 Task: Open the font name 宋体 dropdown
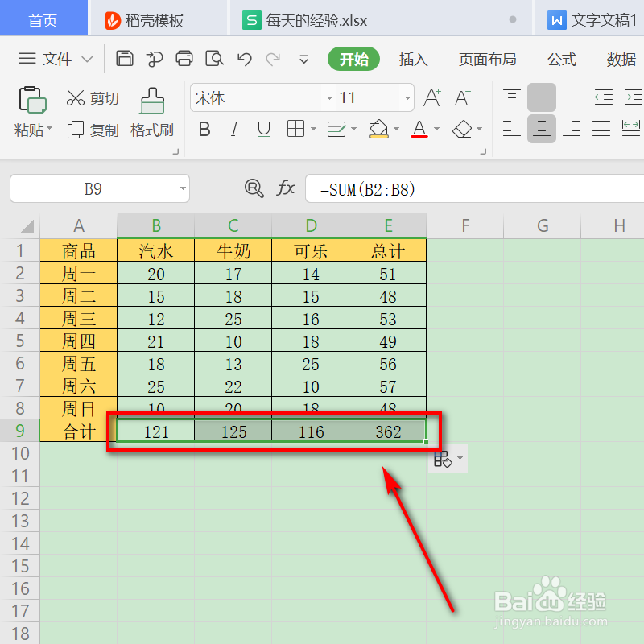[x=329, y=97]
